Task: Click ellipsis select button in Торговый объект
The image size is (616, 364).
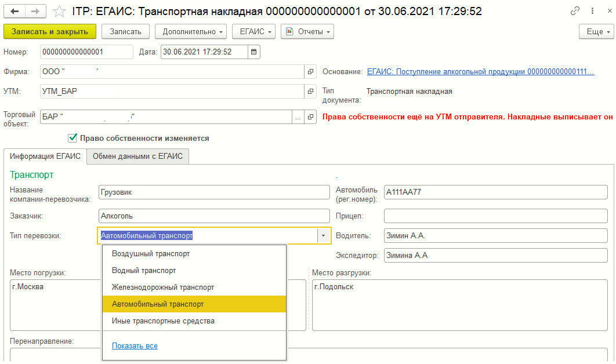Action: coord(298,117)
